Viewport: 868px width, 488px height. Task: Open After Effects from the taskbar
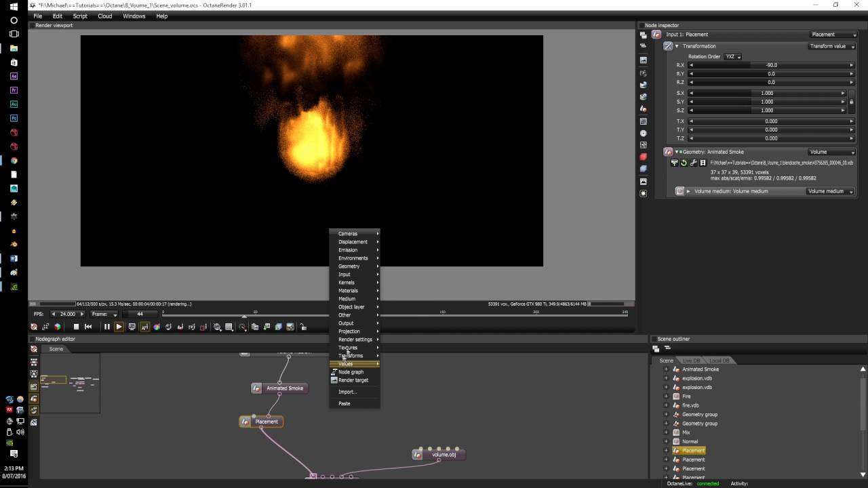[x=14, y=76]
